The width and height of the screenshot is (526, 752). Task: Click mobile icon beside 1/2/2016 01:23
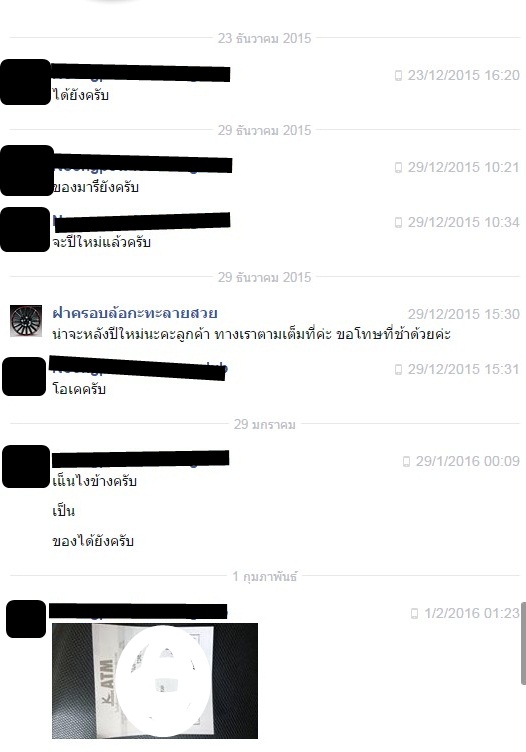(414, 613)
